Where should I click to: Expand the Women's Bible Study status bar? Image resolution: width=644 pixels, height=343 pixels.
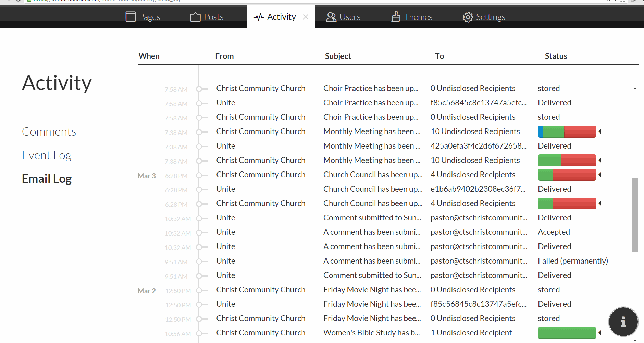[x=600, y=332]
